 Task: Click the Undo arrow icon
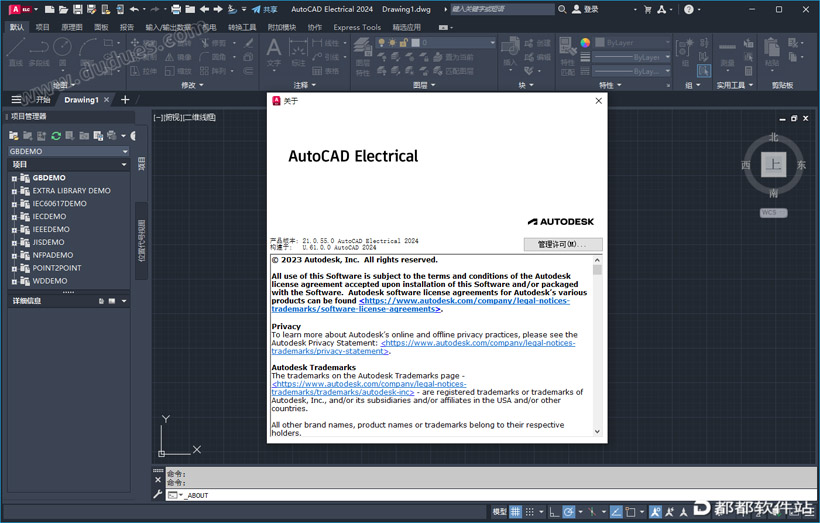pos(134,9)
